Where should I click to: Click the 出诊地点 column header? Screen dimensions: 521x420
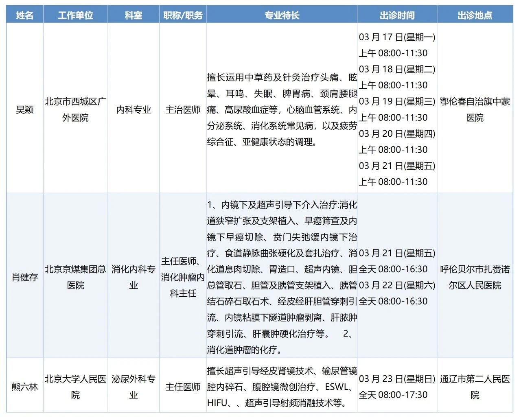(475, 15)
